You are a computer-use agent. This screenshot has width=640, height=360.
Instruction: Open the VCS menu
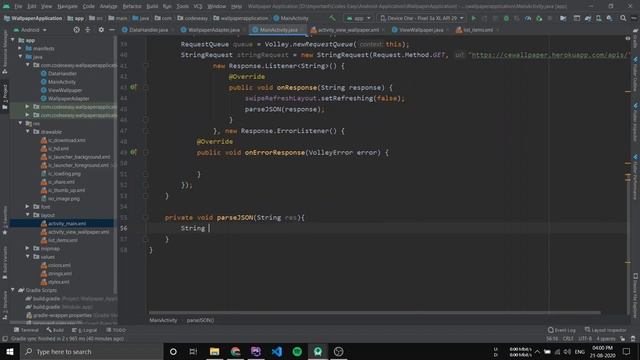(198, 6)
